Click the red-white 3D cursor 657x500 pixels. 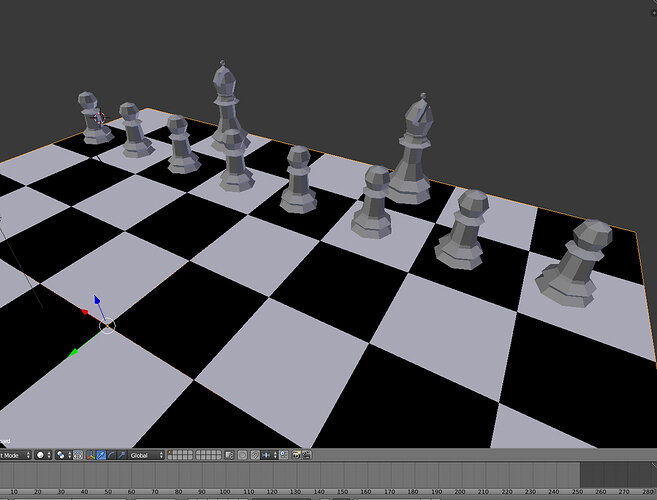click(99, 118)
